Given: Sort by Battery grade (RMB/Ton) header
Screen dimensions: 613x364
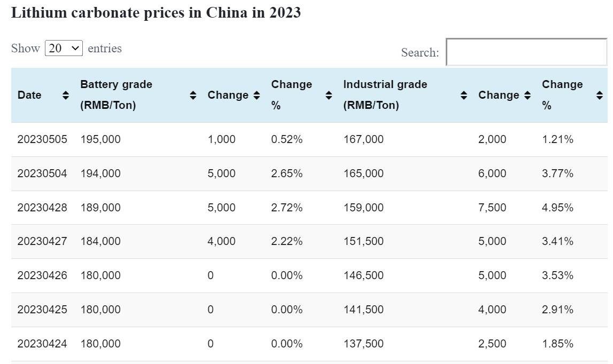Looking at the screenshot, I should [x=116, y=94].
